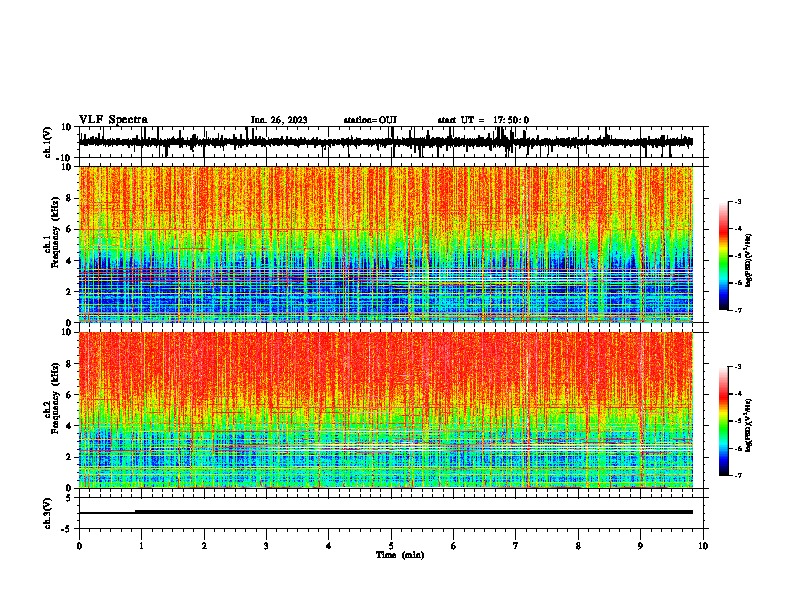Click the "8" kHz tick of ch.2 spectrogram

(70, 364)
